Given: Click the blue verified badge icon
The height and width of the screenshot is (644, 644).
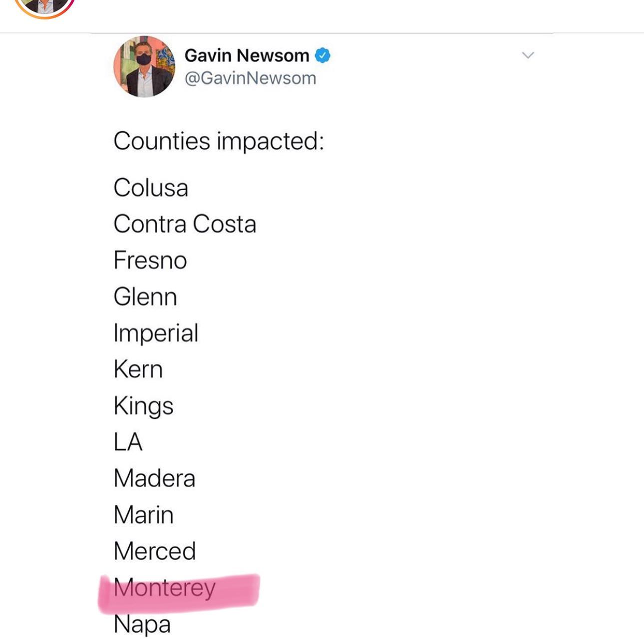Looking at the screenshot, I should pos(322,55).
